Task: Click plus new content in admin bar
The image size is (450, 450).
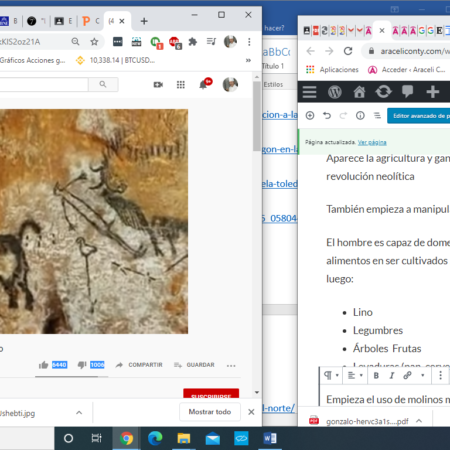Action: 432,92
